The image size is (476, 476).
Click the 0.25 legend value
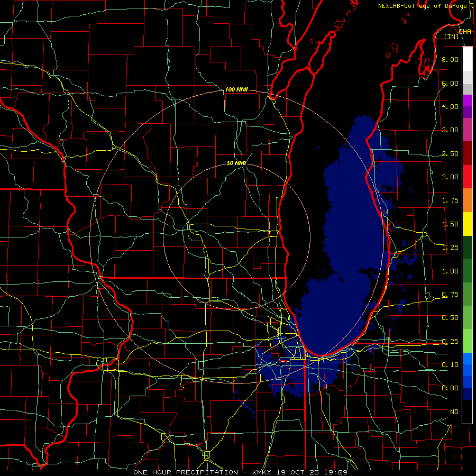(x=450, y=342)
